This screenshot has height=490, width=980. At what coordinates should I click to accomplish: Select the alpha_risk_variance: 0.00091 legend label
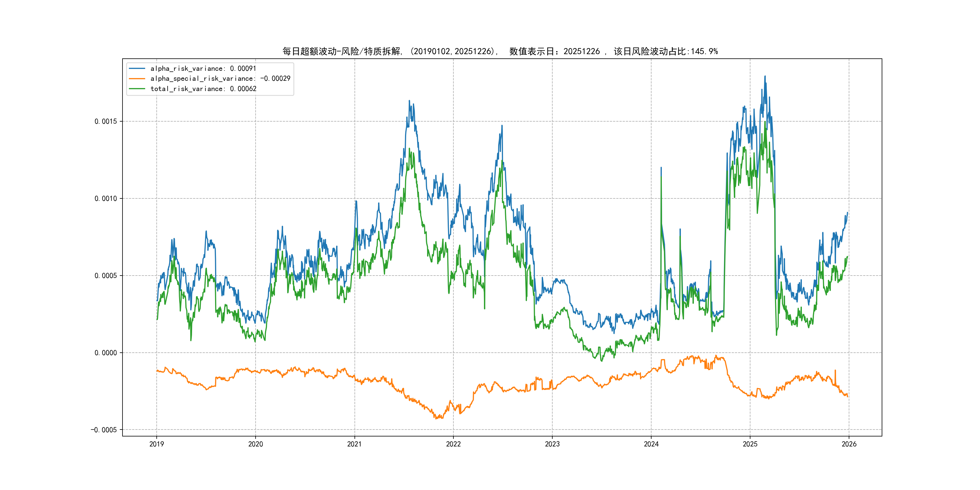tap(203, 68)
